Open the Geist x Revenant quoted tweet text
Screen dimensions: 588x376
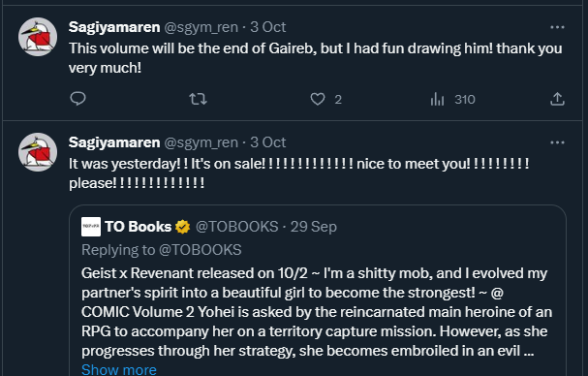tap(317, 312)
